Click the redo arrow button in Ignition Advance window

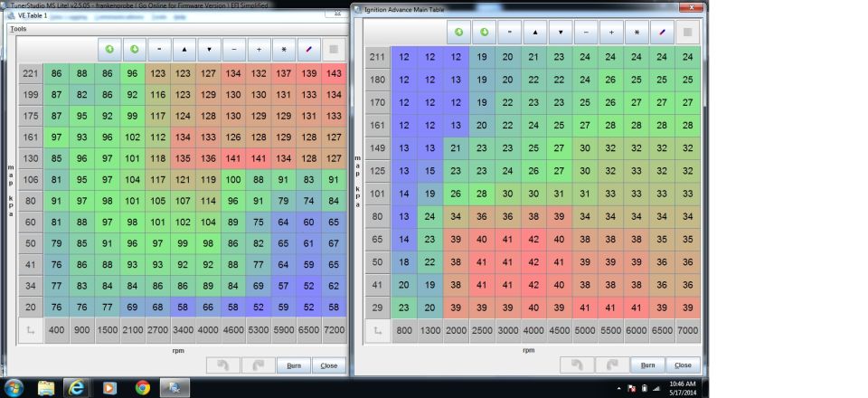612,365
